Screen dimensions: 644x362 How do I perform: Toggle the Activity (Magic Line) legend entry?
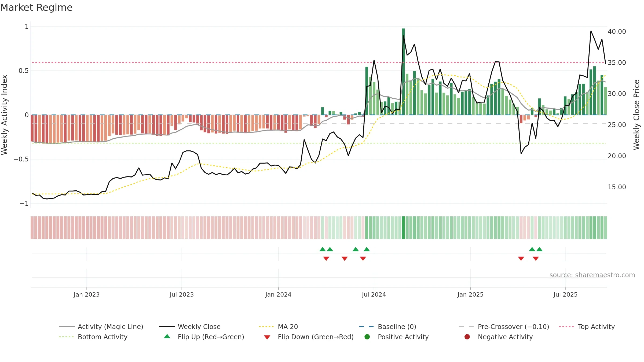pos(101,327)
